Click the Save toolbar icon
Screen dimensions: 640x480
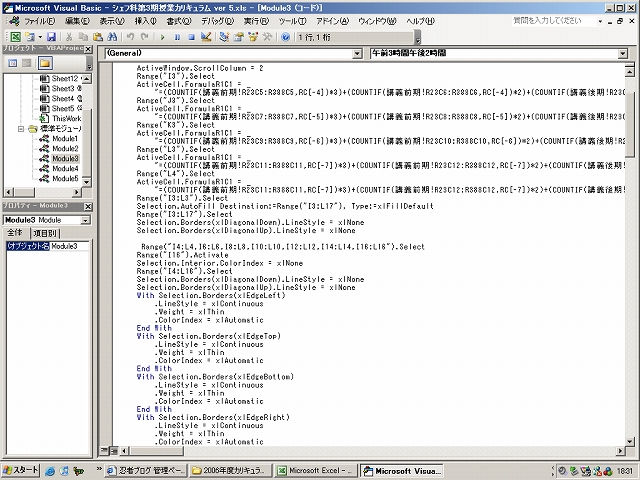51,37
